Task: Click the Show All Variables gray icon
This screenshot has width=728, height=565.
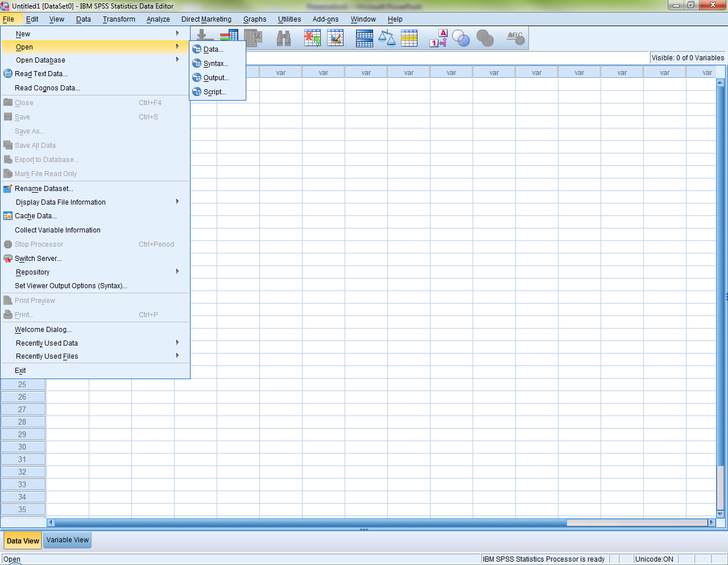Action: tap(485, 38)
